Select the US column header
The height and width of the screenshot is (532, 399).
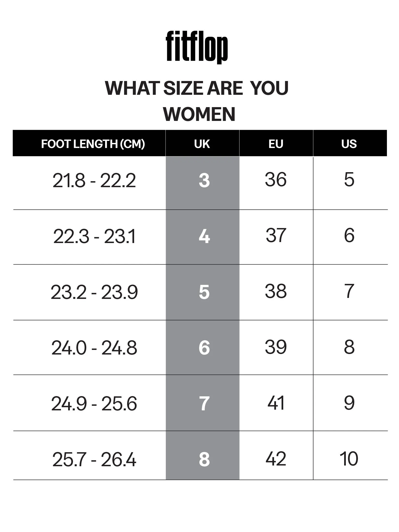coord(349,144)
